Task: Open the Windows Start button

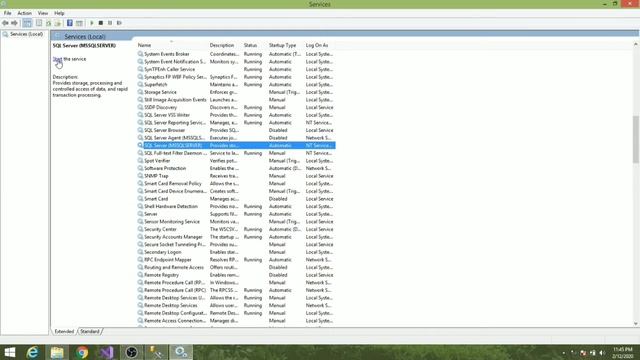Action: click(10, 352)
